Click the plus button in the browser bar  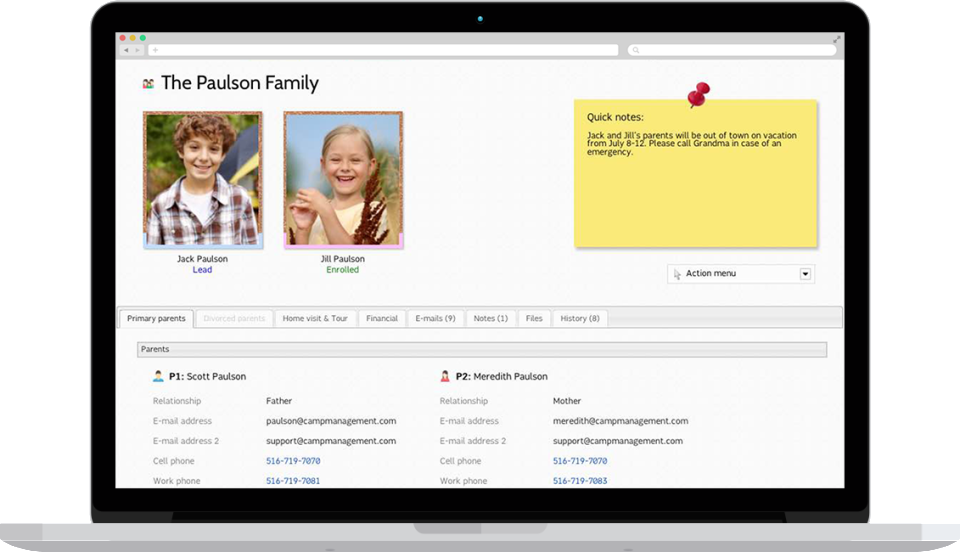pos(156,50)
